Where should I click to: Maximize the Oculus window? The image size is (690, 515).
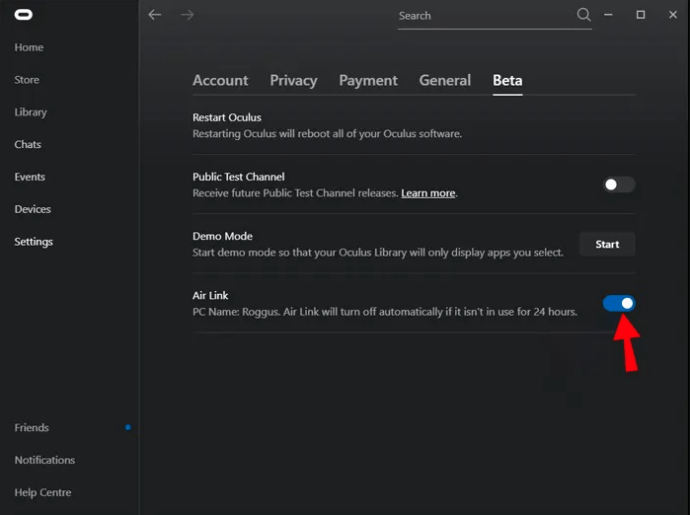click(641, 15)
